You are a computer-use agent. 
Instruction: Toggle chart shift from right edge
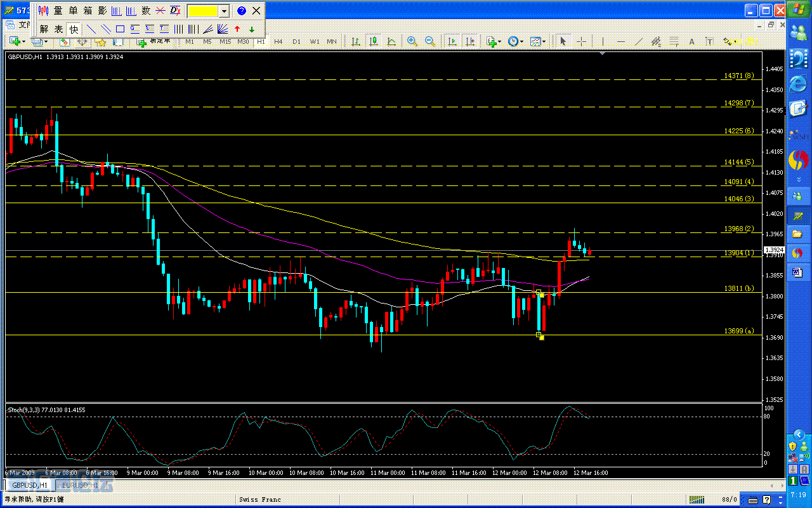pyautogui.click(x=470, y=42)
